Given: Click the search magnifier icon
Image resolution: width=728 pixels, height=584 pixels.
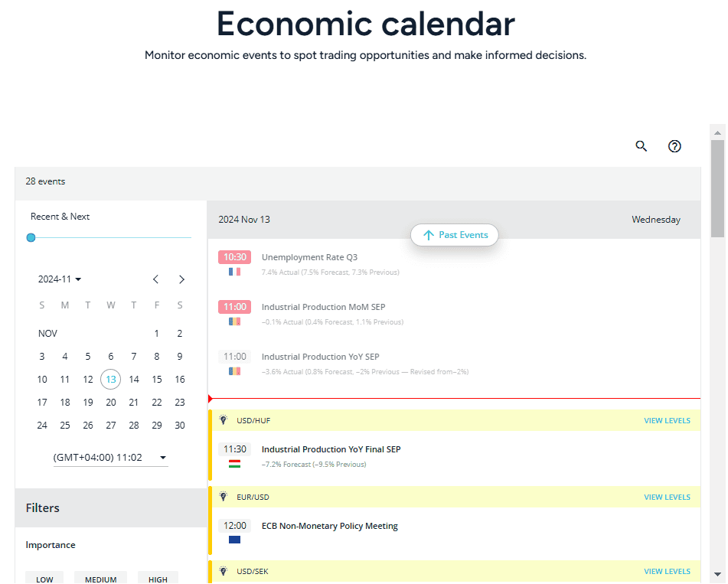Looking at the screenshot, I should pyautogui.click(x=641, y=146).
